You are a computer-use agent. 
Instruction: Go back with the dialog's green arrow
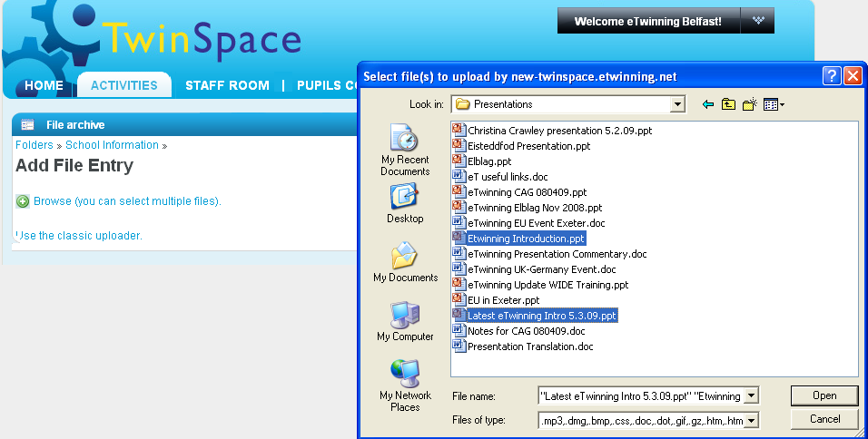coord(707,104)
